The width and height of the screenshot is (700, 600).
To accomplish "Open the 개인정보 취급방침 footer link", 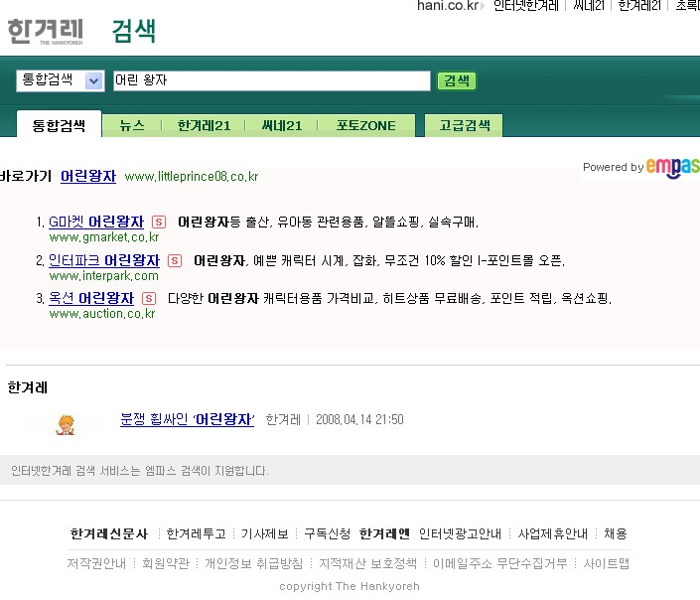I will pos(253,563).
